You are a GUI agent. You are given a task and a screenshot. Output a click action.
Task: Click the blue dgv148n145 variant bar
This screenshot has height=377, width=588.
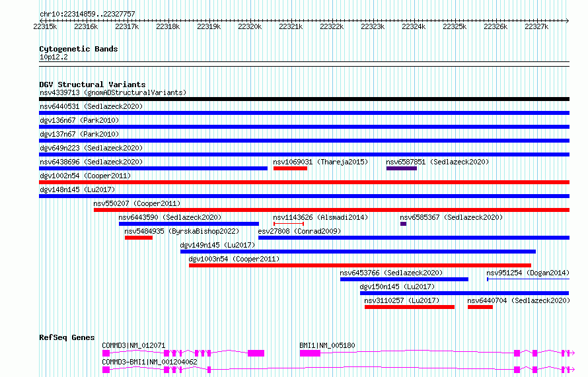point(304,196)
